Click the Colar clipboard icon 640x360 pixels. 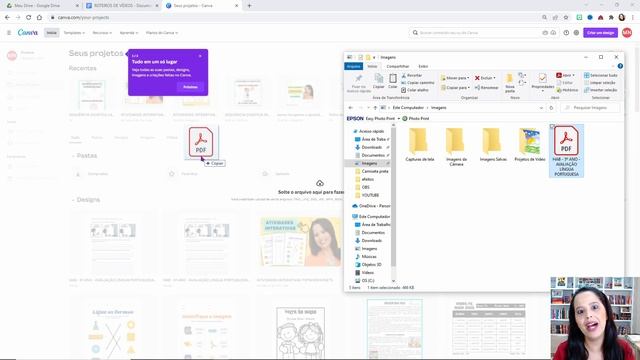click(x=393, y=78)
